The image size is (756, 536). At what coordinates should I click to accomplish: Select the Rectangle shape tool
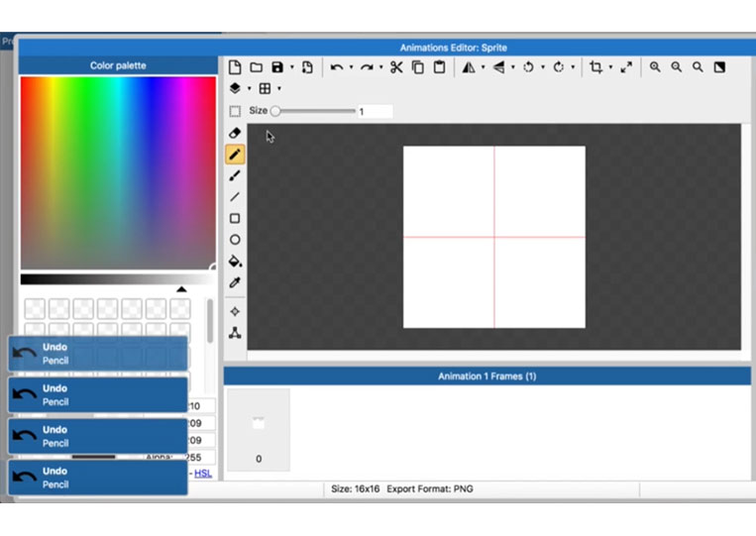coord(235,218)
